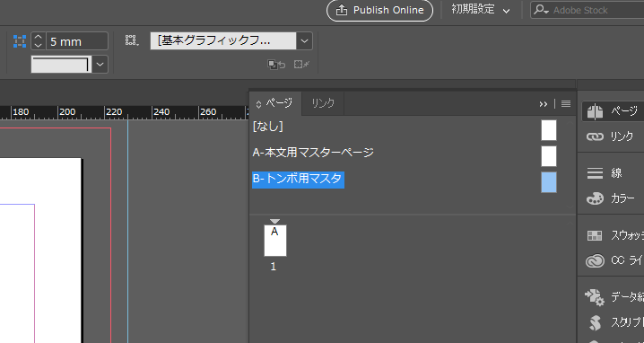
Task: Switch to the リンク panel tab
Action: [x=323, y=103]
